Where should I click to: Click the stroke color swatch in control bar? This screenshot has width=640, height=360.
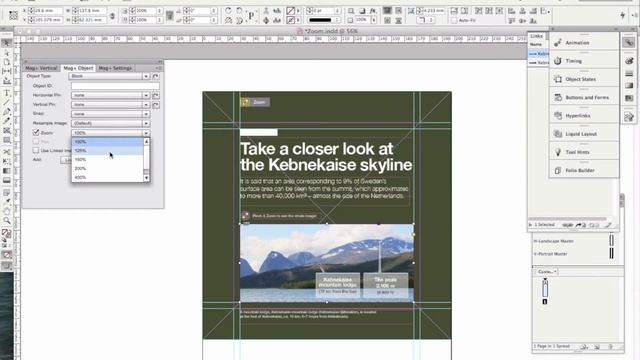290,20
